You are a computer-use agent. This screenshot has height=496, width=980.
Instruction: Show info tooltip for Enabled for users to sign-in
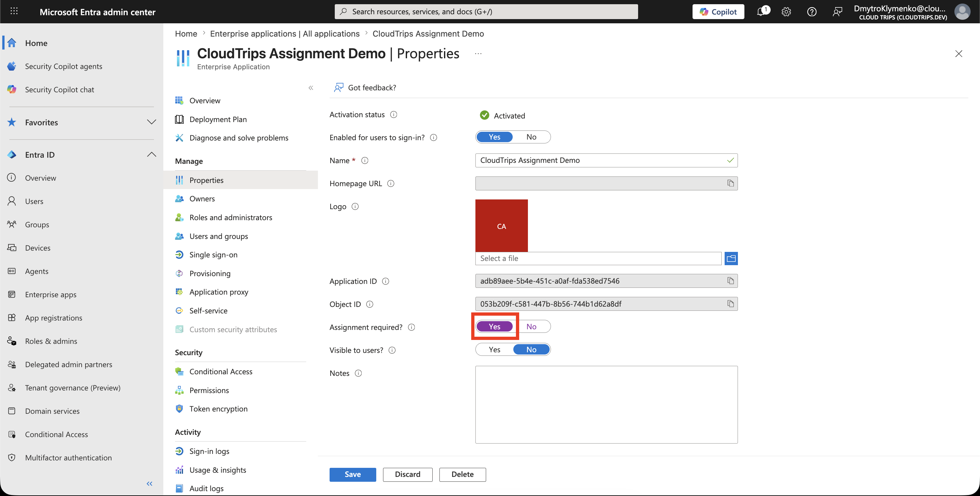click(x=433, y=138)
